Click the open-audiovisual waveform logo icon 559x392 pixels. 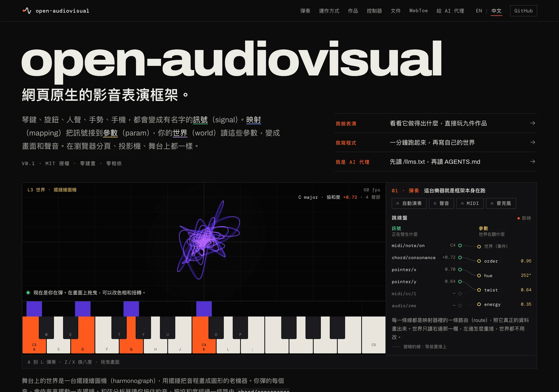[x=27, y=11]
